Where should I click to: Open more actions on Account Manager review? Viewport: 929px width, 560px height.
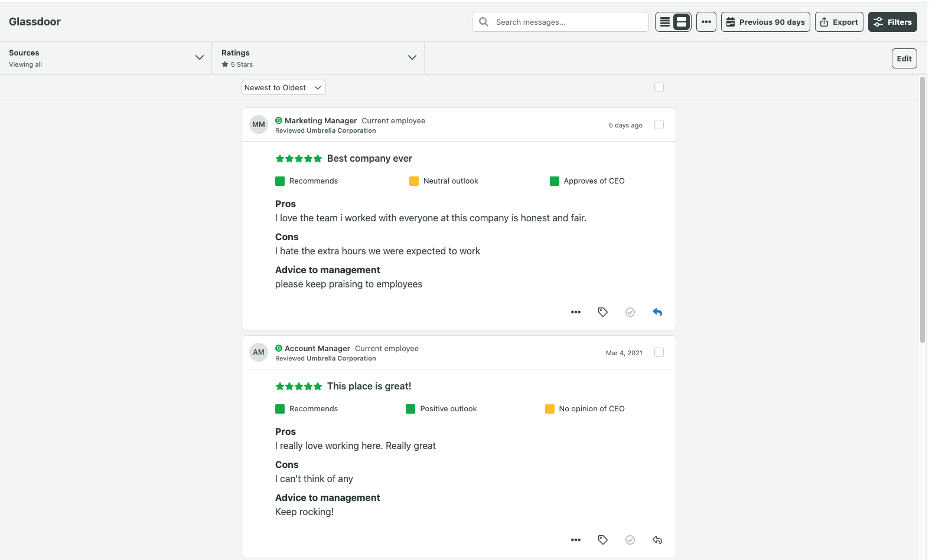pyautogui.click(x=576, y=540)
